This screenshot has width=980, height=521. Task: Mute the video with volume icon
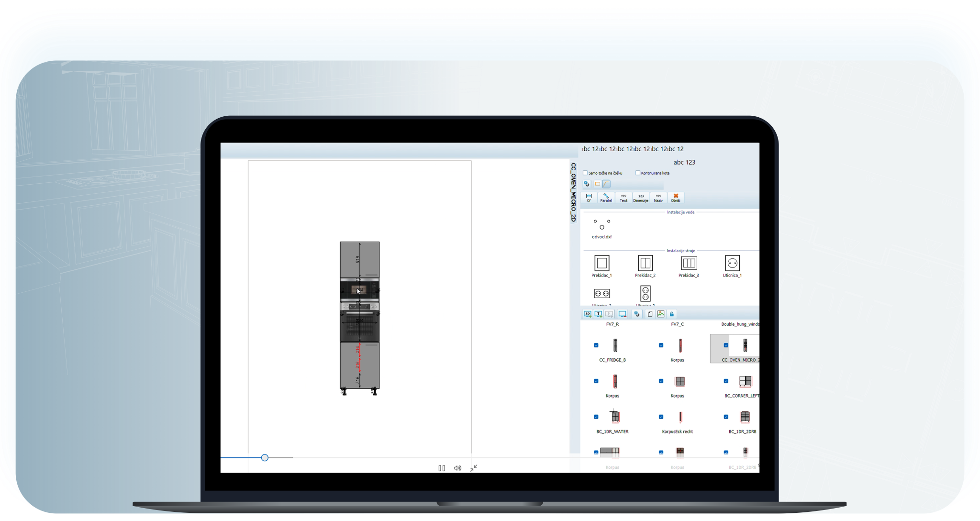pos(457,468)
